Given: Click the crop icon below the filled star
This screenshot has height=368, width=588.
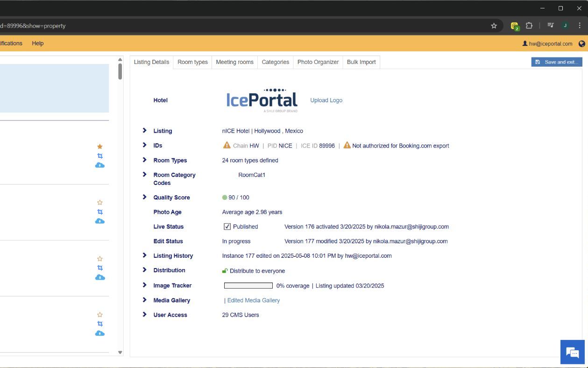Looking at the screenshot, I should pyautogui.click(x=99, y=156).
